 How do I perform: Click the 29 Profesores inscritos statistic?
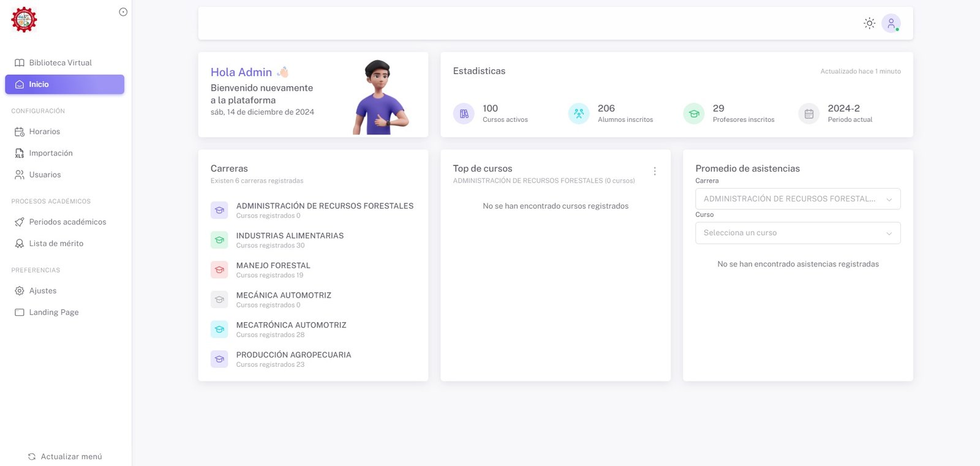(x=744, y=113)
